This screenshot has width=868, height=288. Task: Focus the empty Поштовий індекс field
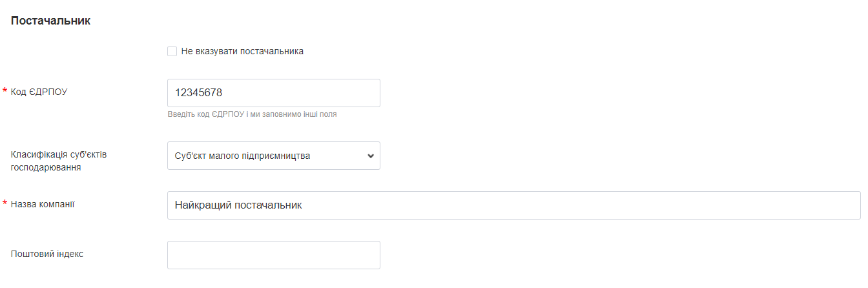point(273,255)
